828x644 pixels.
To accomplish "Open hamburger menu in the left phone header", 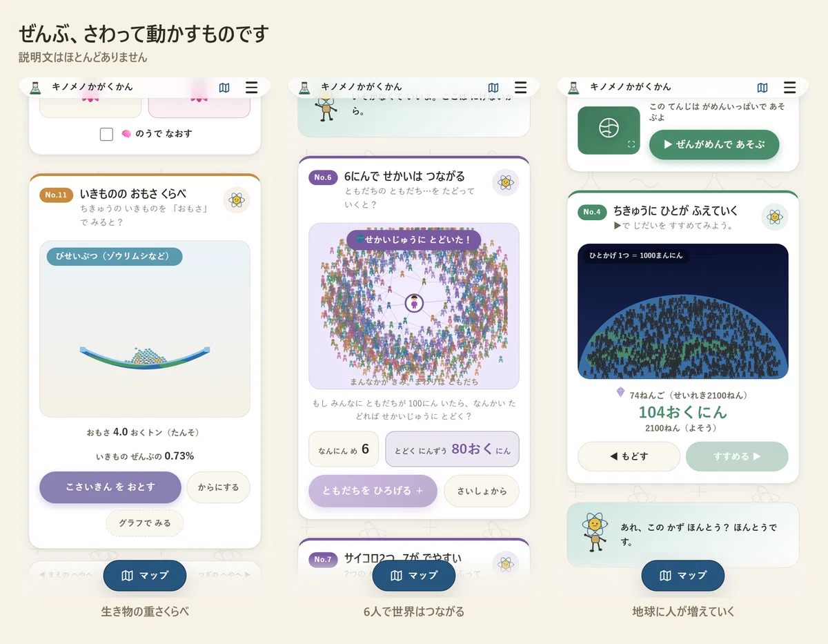I will [252, 88].
